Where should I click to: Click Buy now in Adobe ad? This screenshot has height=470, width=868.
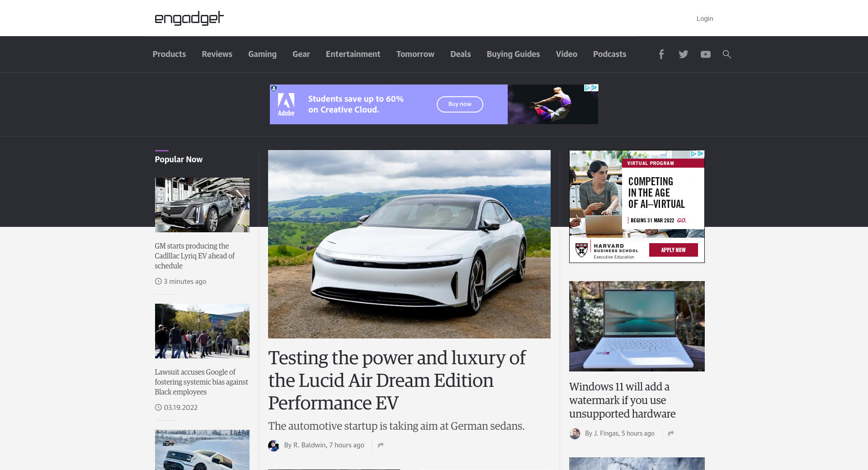tap(460, 104)
